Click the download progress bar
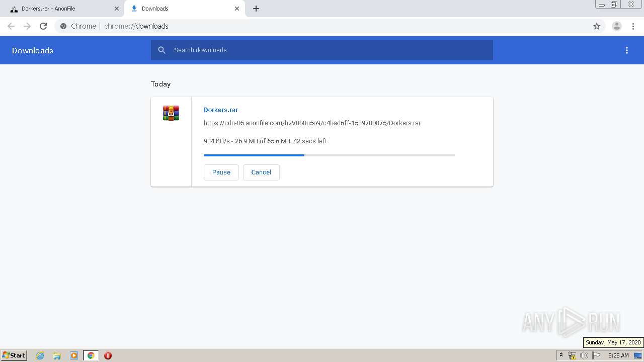 (x=329, y=155)
